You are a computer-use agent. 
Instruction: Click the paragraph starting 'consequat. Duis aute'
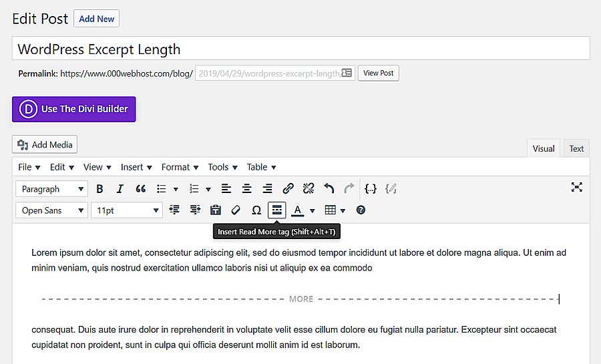(x=294, y=337)
